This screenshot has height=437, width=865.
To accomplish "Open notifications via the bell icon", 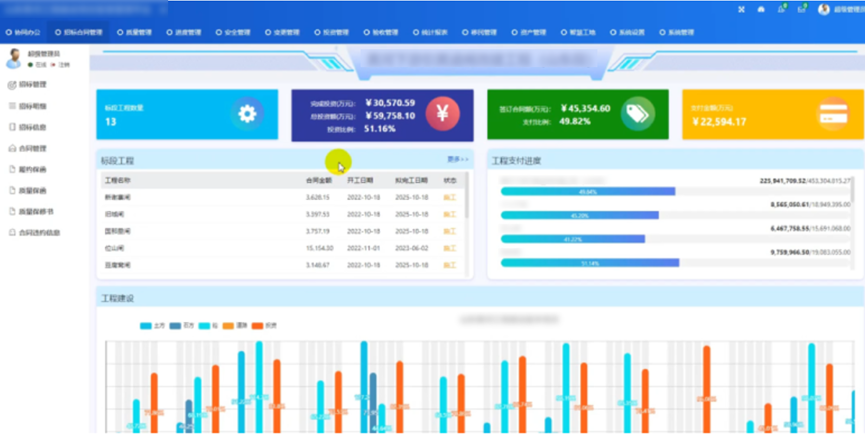I will [x=781, y=9].
